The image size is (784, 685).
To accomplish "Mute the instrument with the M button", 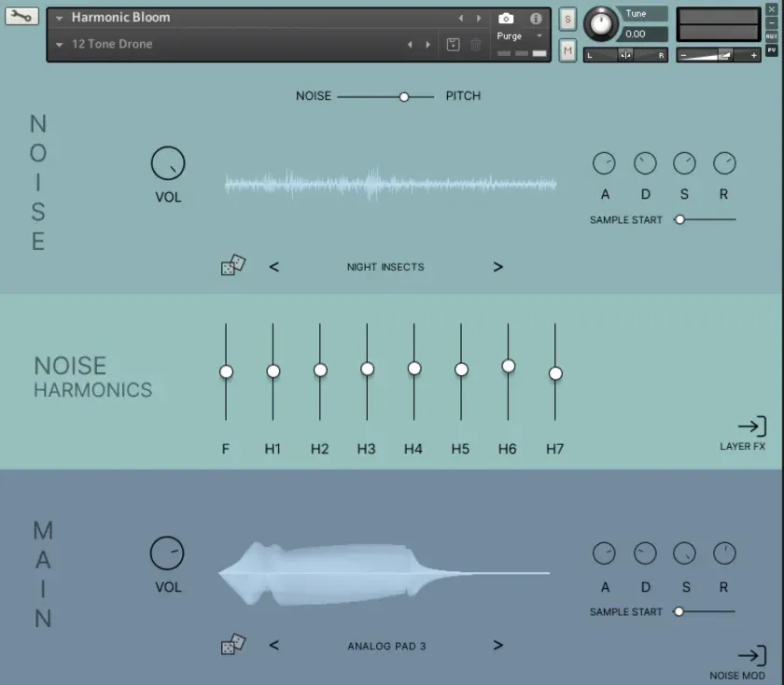I will pos(567,50).
